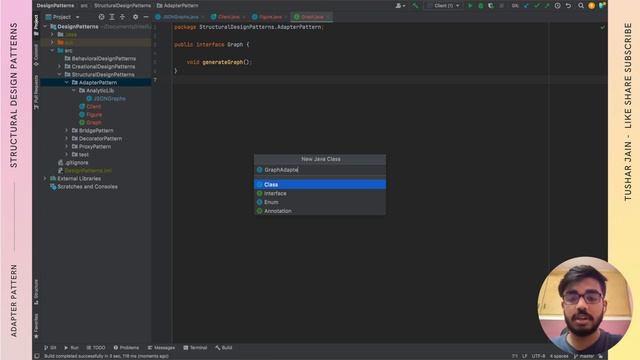Image resolution: width=640 pixels, height=360 pixels.
Task: Open the TODO tool window
Action: point(96,348)
